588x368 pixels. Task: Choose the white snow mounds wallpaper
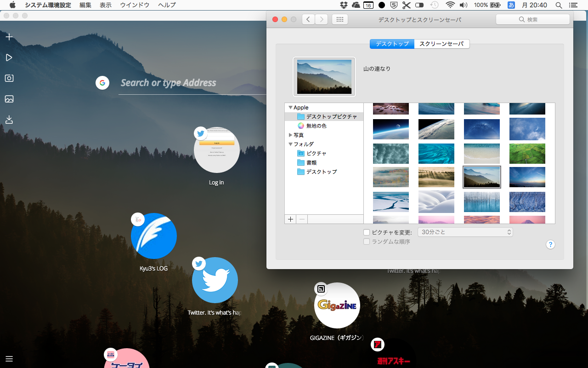436,201
